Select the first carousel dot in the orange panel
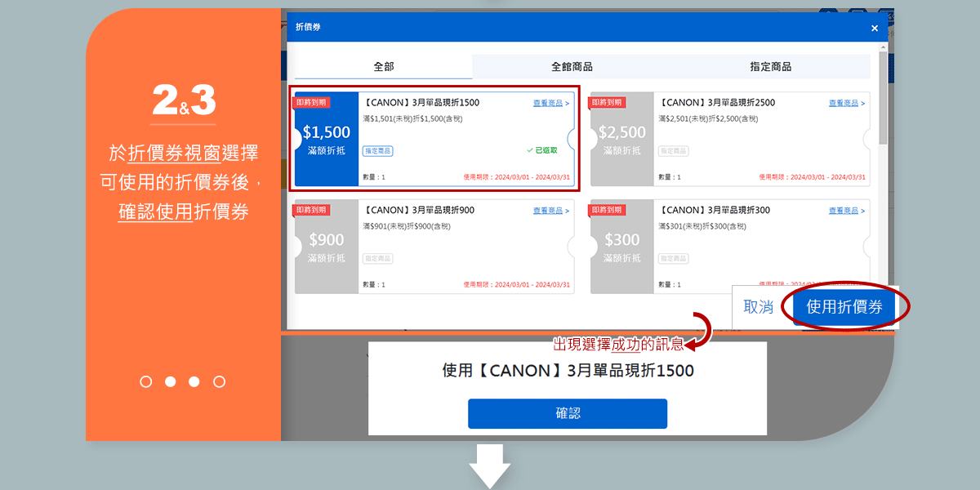Viewport: 980px width, 490px height. coord(146,381)
